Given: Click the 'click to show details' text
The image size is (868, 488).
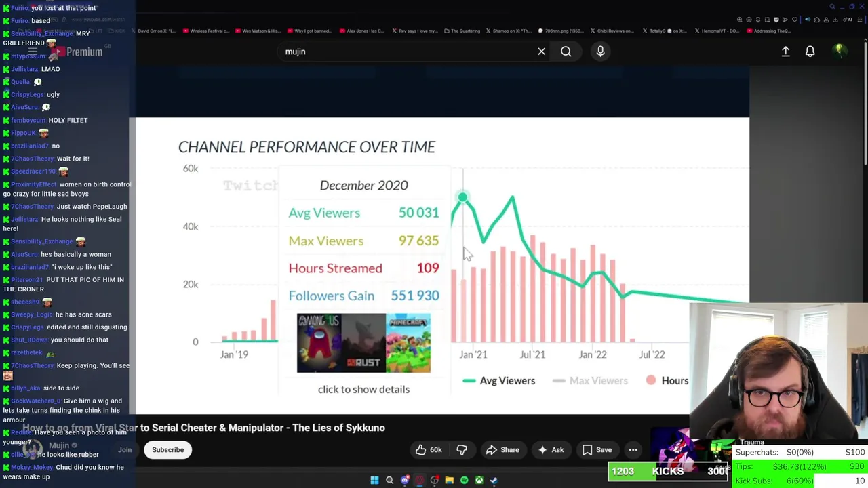Looking at the screenshot, I should point(363,390).
